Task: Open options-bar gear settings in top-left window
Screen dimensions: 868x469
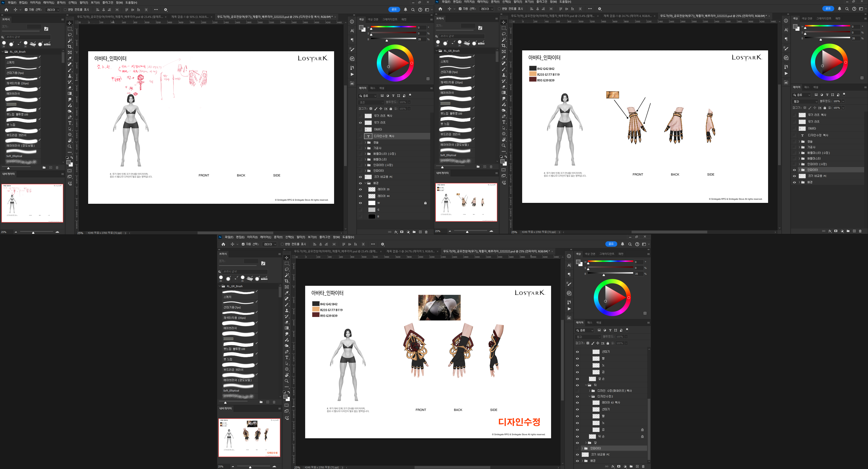Action: click(x=165, y=10)
